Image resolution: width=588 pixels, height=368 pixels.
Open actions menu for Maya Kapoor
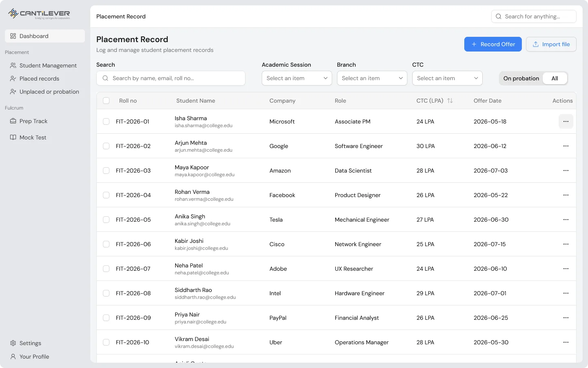coord(566,171)
